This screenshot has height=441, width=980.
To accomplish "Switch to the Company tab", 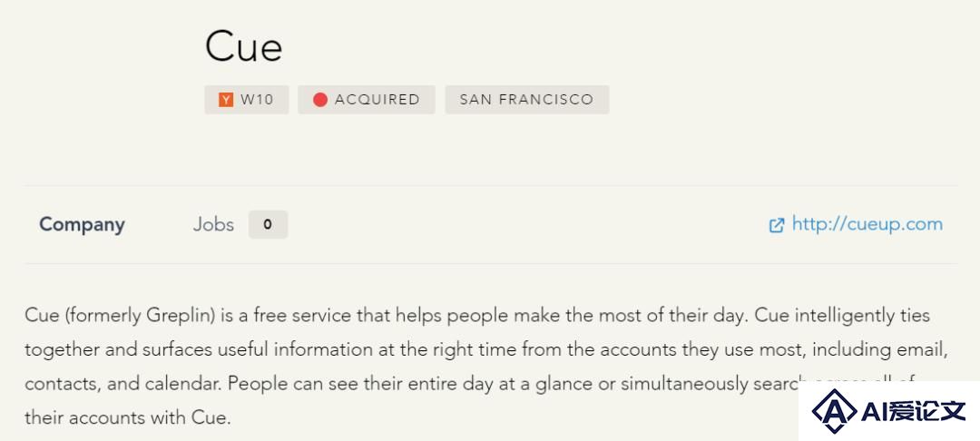I will [82, 224].
